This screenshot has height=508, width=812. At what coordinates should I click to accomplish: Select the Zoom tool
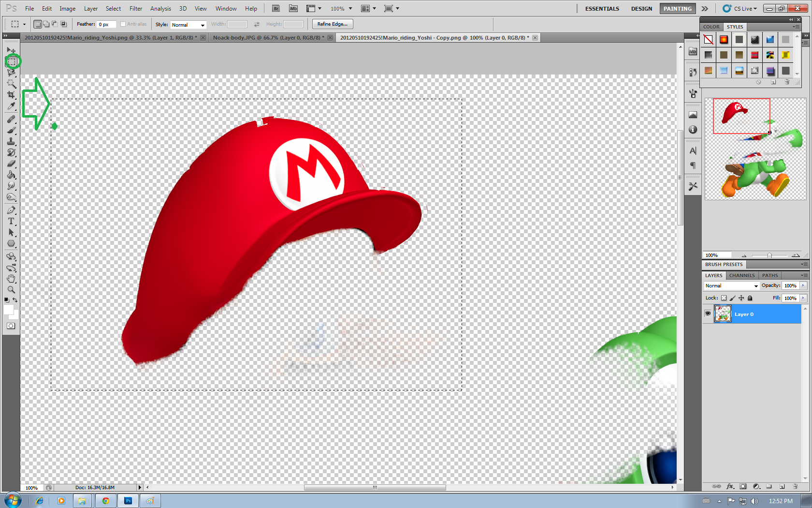tap(11, 290)
